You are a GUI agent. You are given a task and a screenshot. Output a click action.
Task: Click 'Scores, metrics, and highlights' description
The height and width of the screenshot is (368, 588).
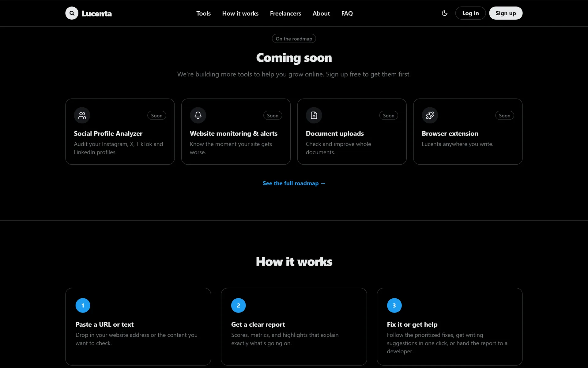285,339
